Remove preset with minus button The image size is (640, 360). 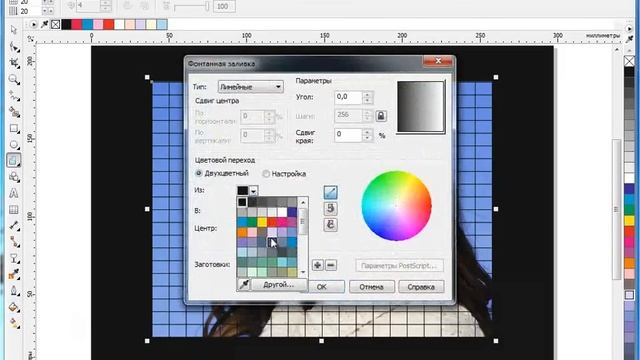(x=331, y=265)
